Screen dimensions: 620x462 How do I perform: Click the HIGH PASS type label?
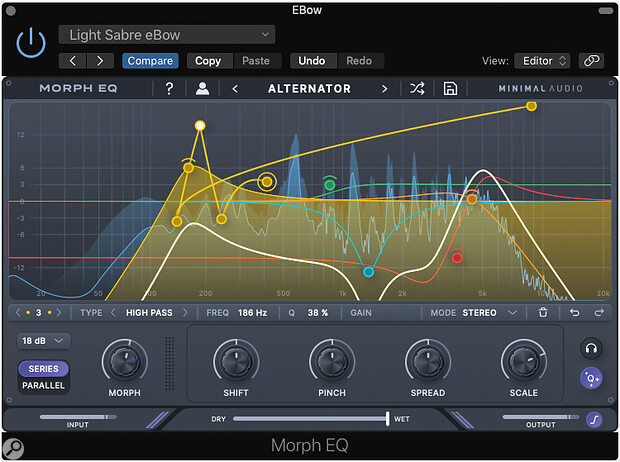pyautogui.click(x=149, y=313)
